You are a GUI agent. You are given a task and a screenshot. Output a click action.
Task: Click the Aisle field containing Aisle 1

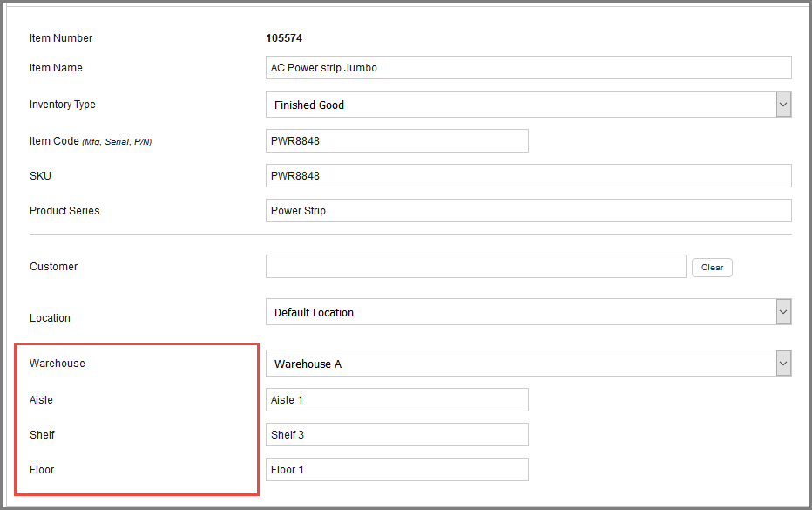(396, 399)
